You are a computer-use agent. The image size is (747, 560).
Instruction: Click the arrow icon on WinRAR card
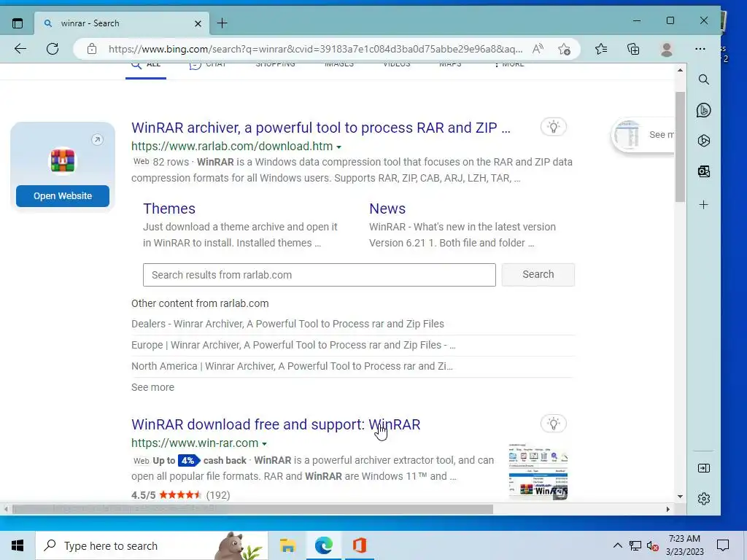click(x=97, y=139)
